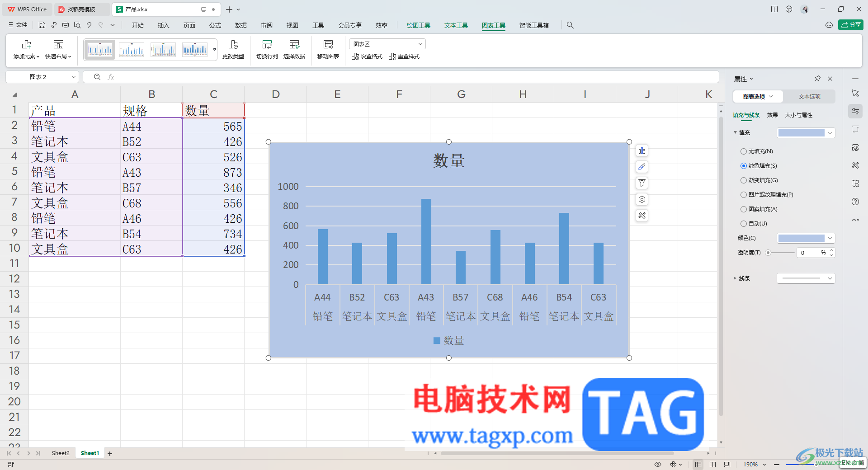868x470 pixels.
Task: Click the chart settings floating button
Action: click(642, 199)
